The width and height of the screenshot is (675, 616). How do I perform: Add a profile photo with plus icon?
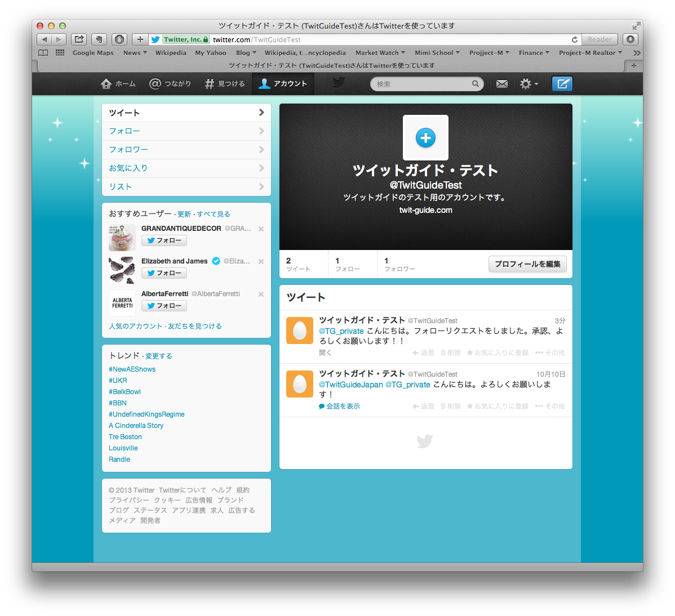tap(425, 137)
